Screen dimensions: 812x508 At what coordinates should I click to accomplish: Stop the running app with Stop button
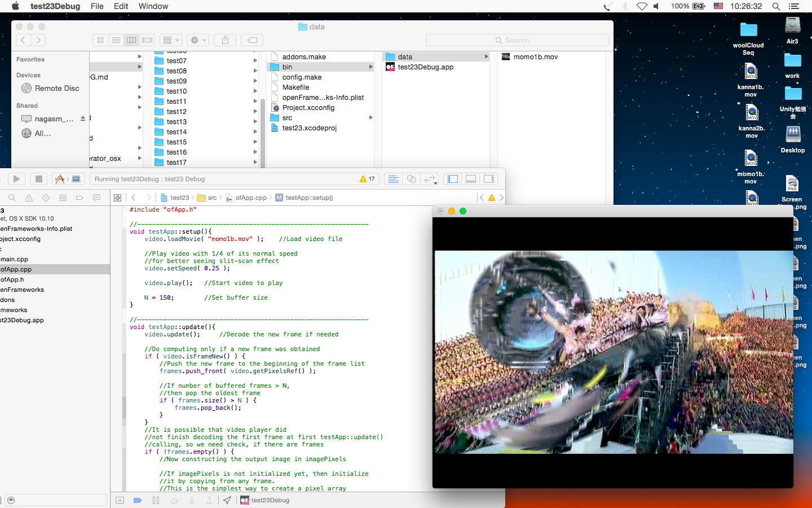click(38, 179)
